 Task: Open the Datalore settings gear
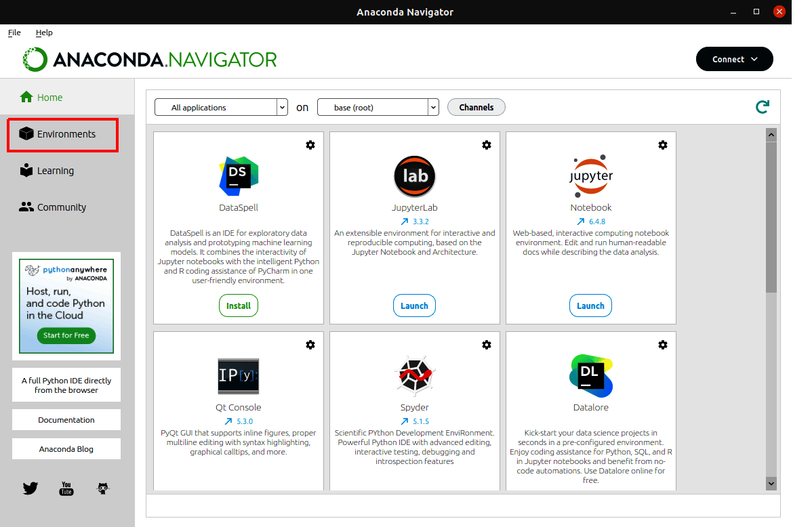(x=663, y=344)
